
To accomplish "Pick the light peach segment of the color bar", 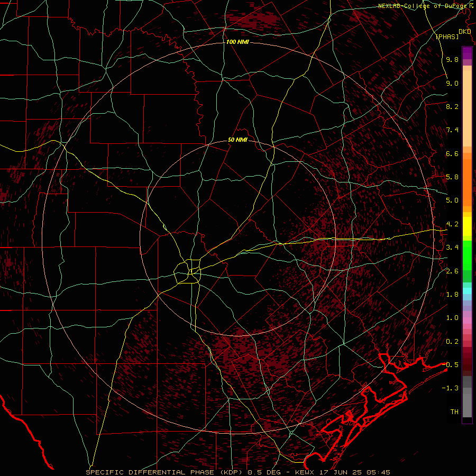I will [467, 108].
